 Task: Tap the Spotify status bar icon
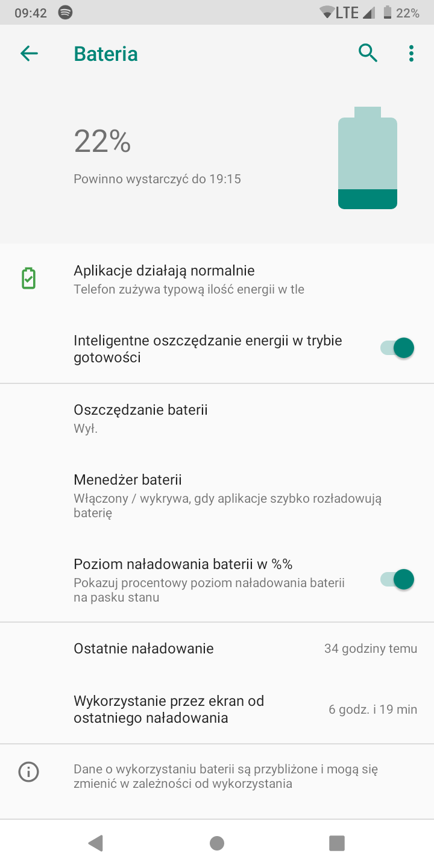point(66,13)
